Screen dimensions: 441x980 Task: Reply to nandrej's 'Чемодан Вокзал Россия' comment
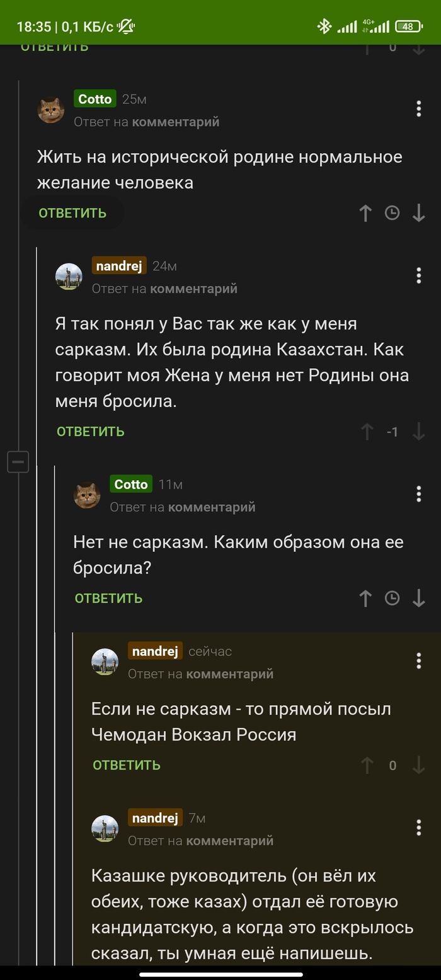pos(127,765)
